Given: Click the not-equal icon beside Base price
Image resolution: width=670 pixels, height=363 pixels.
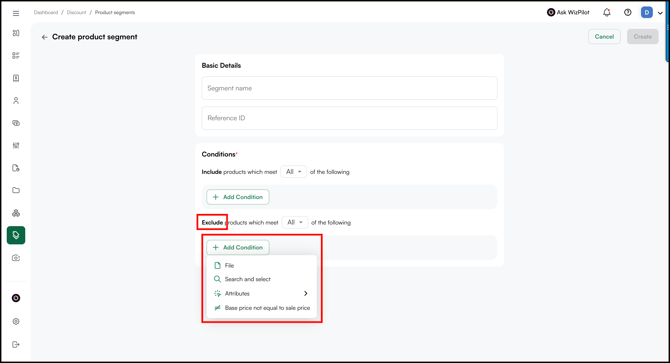Looking at the screenshot, I should (217, 308).
